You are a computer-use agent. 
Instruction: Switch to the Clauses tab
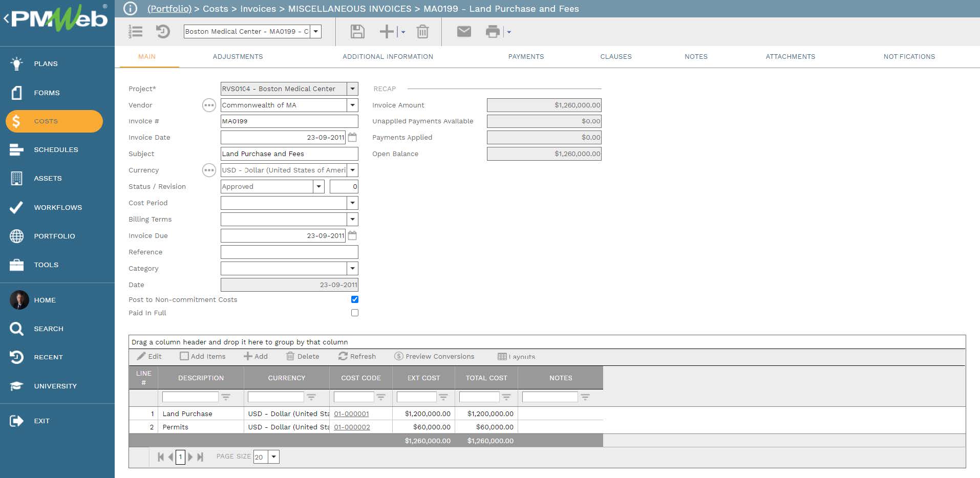[616, 56]
